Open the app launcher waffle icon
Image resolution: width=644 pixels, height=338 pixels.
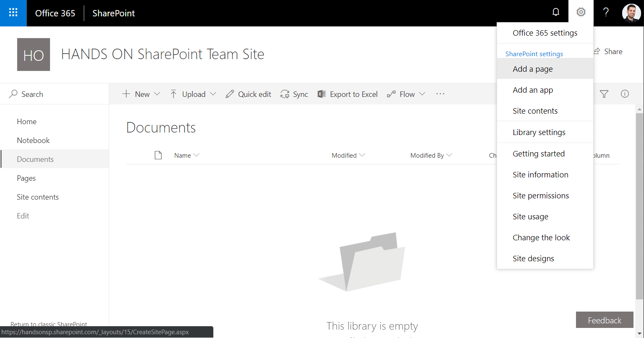point(13,13)
